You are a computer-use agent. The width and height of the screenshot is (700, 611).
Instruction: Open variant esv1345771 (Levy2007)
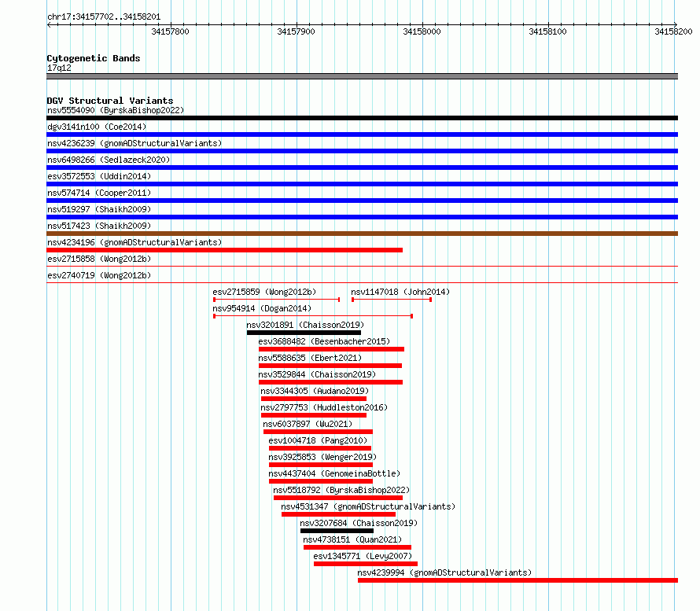pos(363,556)
